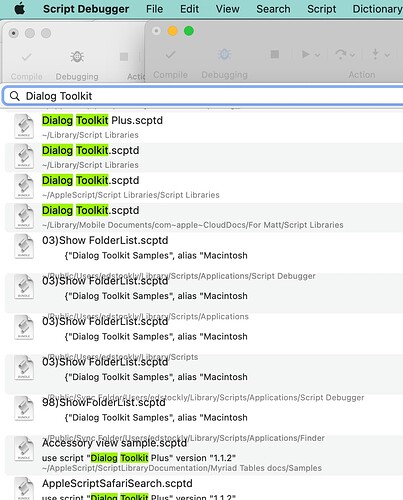
Task: Click Compile checkmark in front window toolbar
Action: (x=170, y=54)
